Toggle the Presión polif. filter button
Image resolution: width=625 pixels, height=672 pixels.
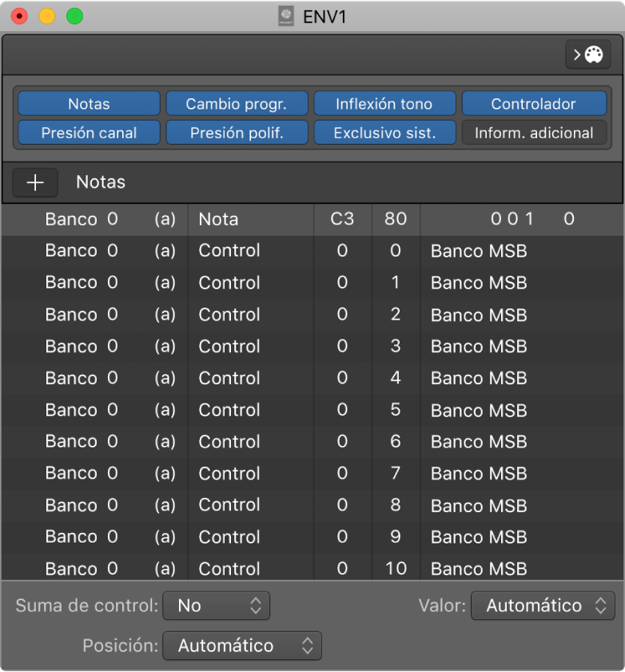[x=236, y=133]
